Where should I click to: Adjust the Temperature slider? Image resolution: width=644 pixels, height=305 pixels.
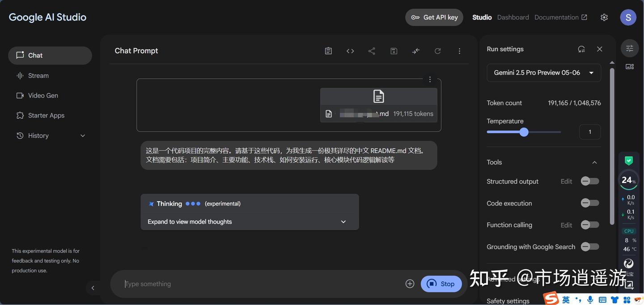click(524, 132)
